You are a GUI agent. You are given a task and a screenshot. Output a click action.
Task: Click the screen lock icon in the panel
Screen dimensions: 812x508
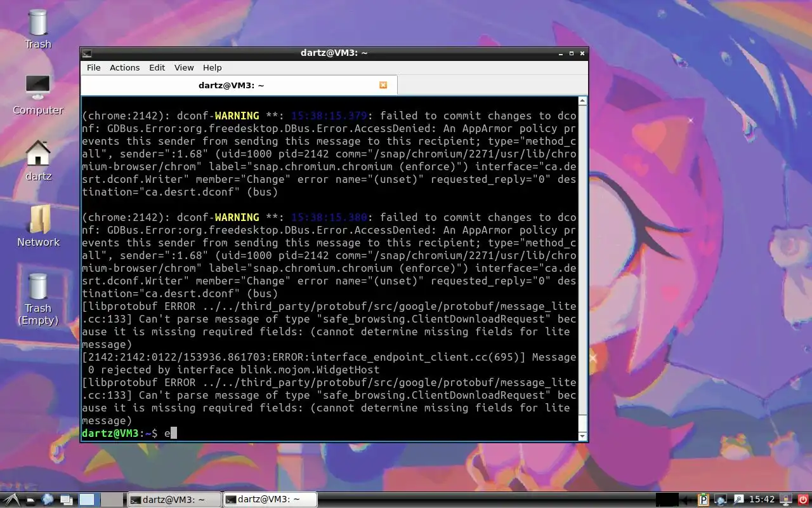[x=786, y=500]
